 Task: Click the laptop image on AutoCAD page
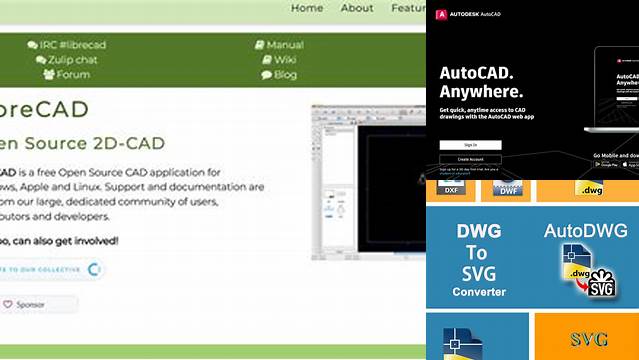(612, 90)
